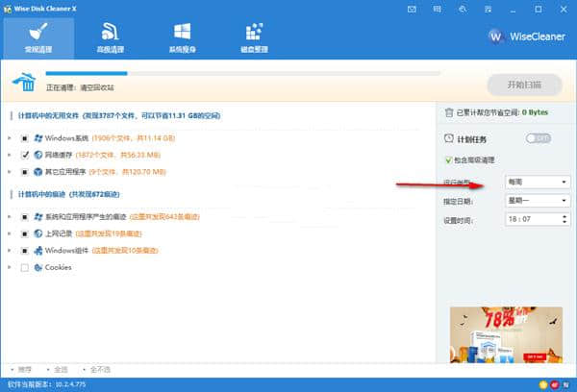Open the 星期一 day dropdown
Image resolution: width=577 pixels, height=392 pixels.
535,201
